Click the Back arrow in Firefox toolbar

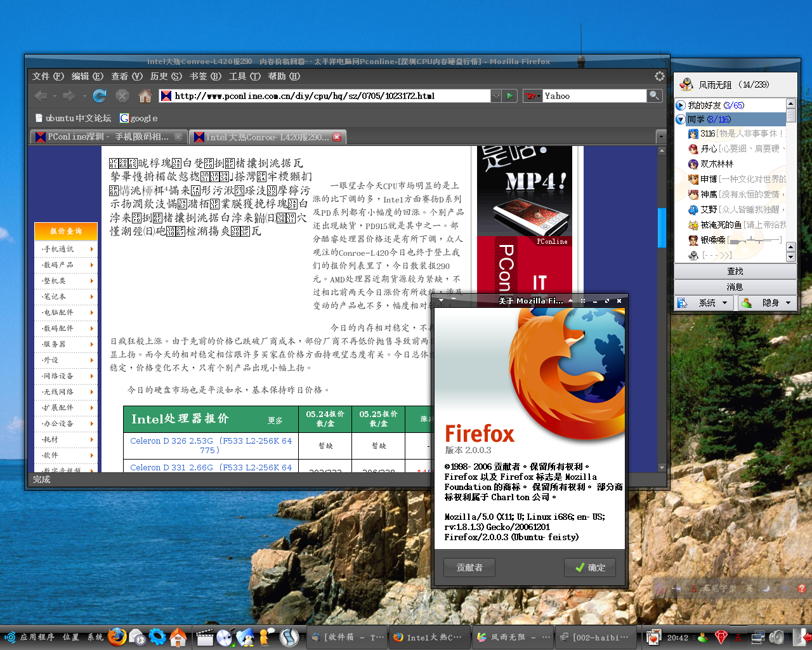41,96
